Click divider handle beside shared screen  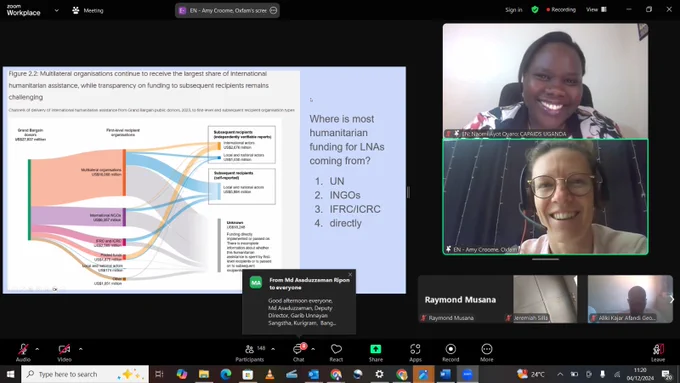(408, 192)
